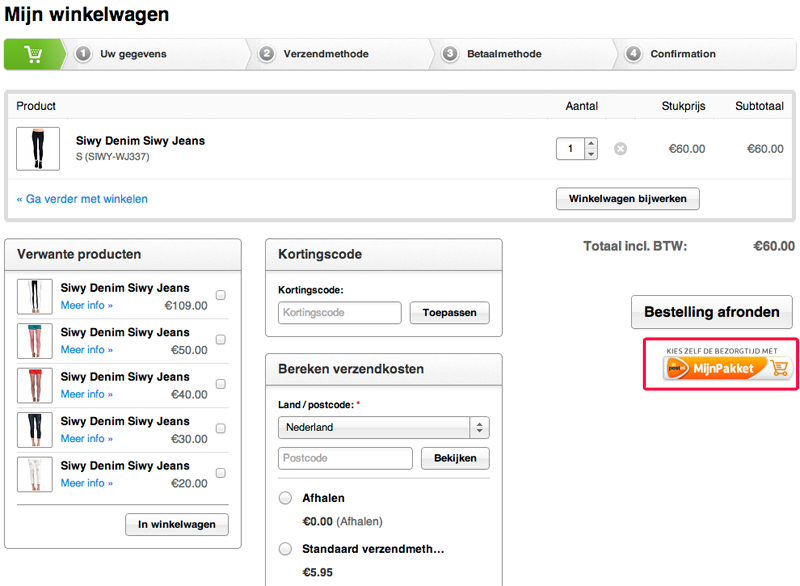Open the Siwy Jeans cart product thumbnail
Image resolution: width=800 pixels, height=586 pixels.
pyautogui.click(x=38, y=149)
